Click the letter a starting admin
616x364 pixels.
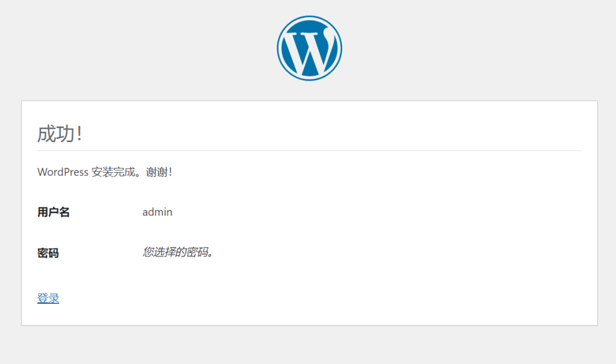[146, 212]
